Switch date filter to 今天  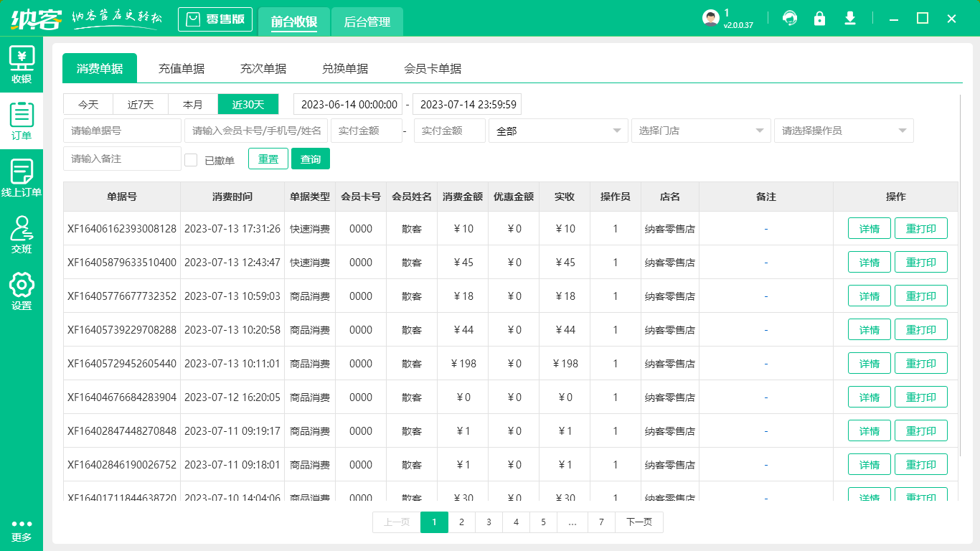coord(88,104)
